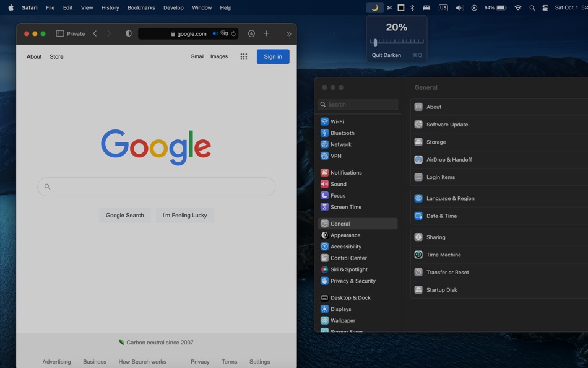Screen dimensions: 588x368
Task: Open Transfer or Reset row
Action: [x=499, y=272]
